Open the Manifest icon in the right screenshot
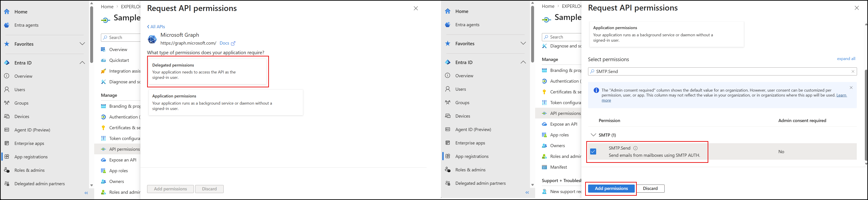The height and width of the screenshot is (200, 868). click(x=544, y=167)
